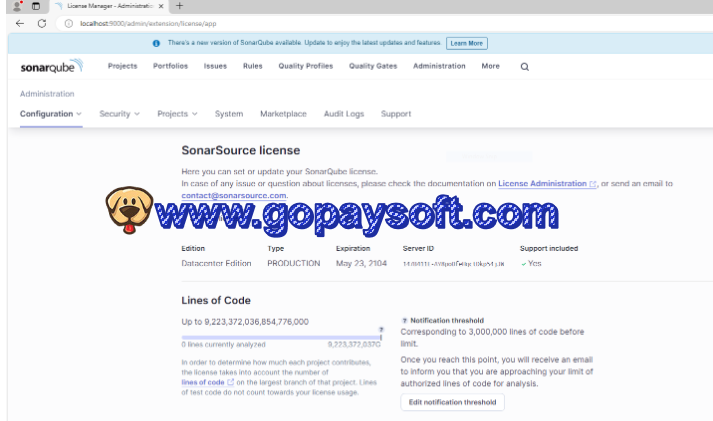Click the site information icon in address bar
713x421 pixels.
point(69,23)
